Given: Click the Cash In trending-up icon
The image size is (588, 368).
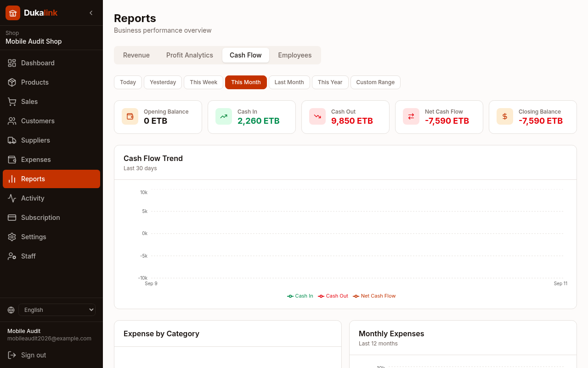Looking at the screenshot, I should coord(224,116).
